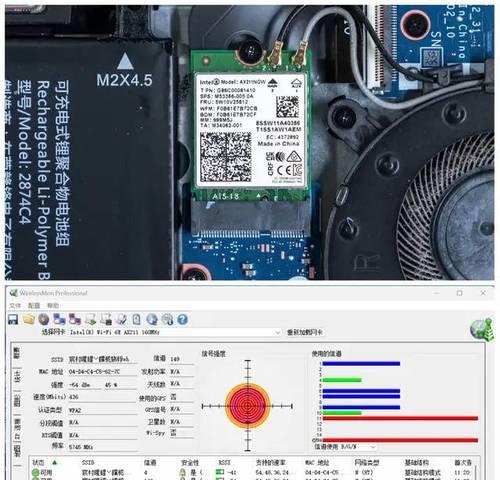Sort network list by 信道 column header

tap(150, 463)
